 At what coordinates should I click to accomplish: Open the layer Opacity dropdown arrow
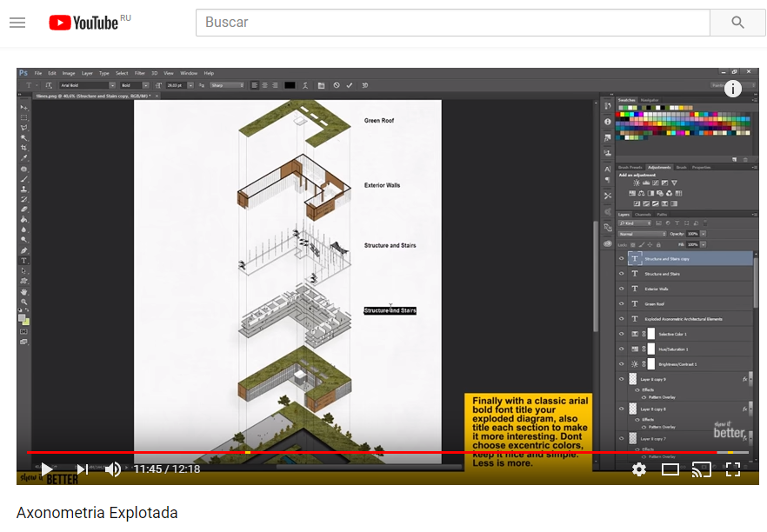pyautogui.click(x=704, y=234)
